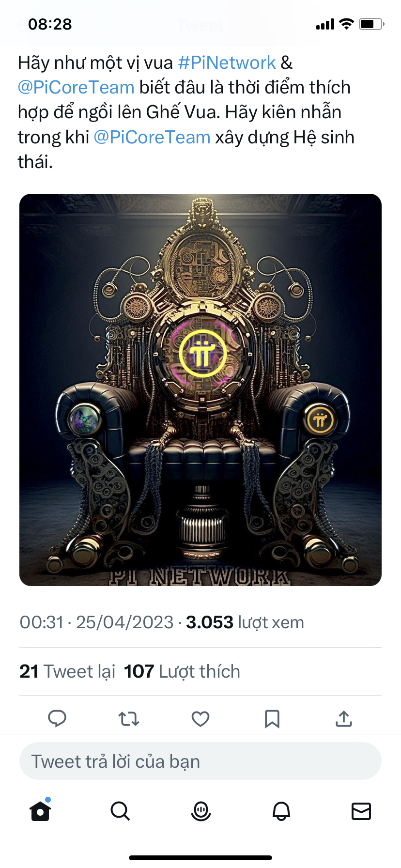
Task: Open the first @PiCoreTeam mention
Action: click(76, 87)
